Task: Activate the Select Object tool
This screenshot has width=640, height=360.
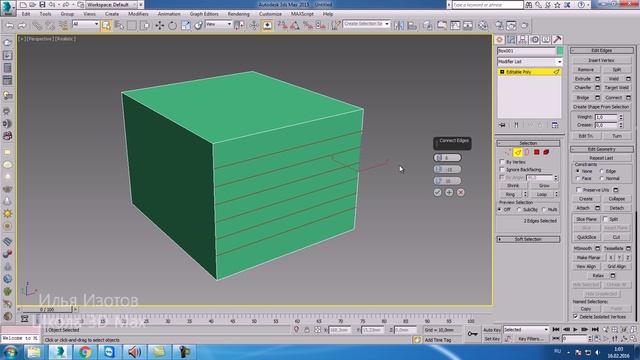Action: click(x=106, y=26)
